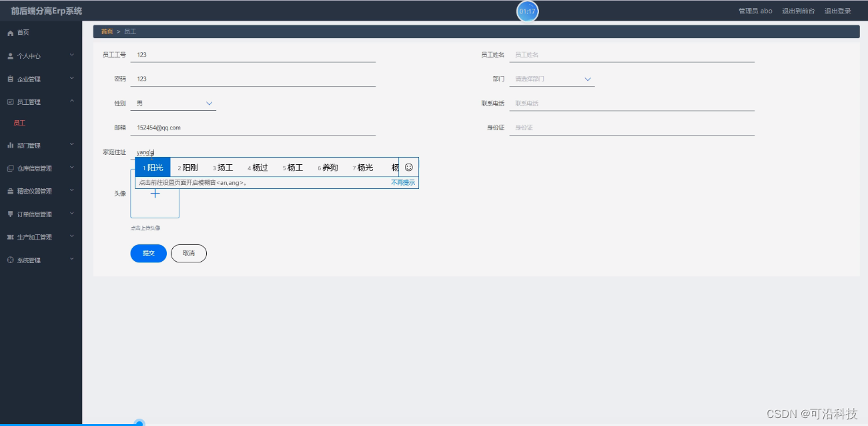Click the 身份证 input field
Viewport: 868px width, 426px height.
tap(632, 128)
